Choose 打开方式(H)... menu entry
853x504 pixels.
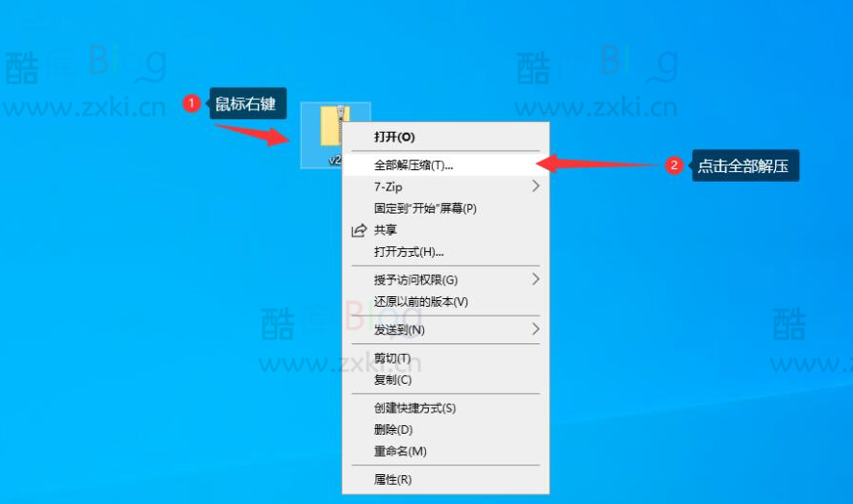(445, 252)
